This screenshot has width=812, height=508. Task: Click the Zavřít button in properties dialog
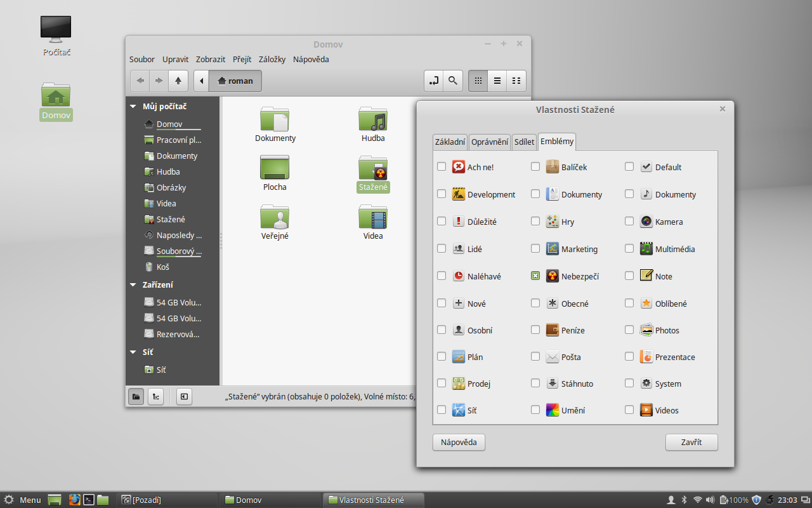point(691,442)
